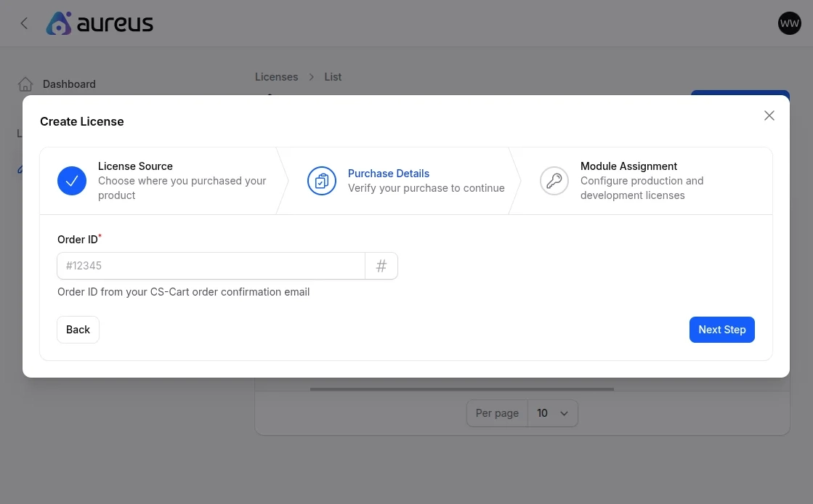
Task: Click the Purchase Details clipboard step icon
Action: tap(322, 181)
